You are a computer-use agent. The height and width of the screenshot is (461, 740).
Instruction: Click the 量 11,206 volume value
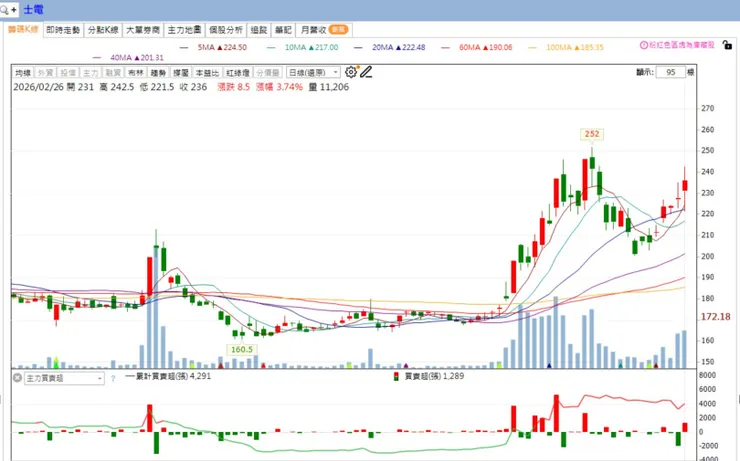tap(329, 87)
